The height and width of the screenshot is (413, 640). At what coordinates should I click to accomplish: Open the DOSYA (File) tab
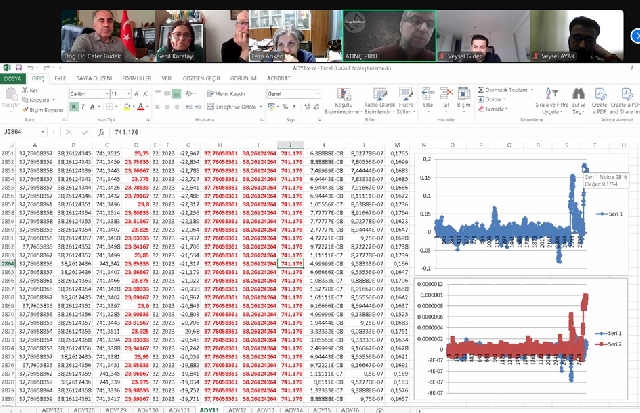tap(13, 78)
